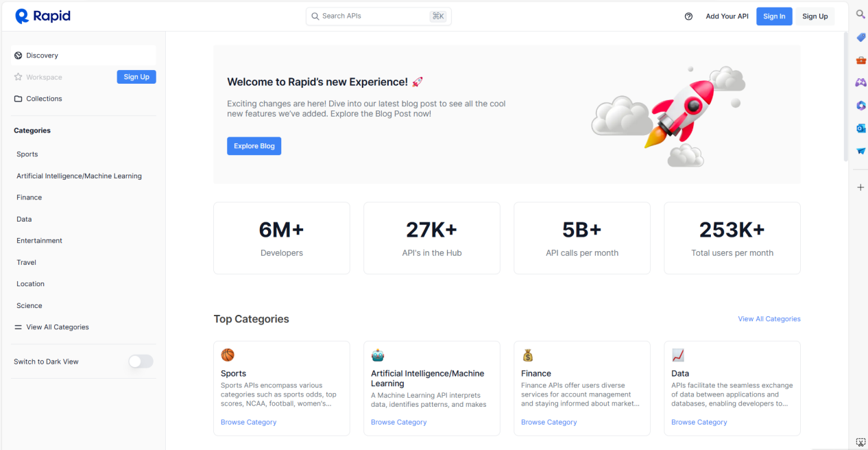The image size is (868, 450).
Task: Select Data in the Categories sidebar
Action: pyautogui.click(x=24, y=220)
